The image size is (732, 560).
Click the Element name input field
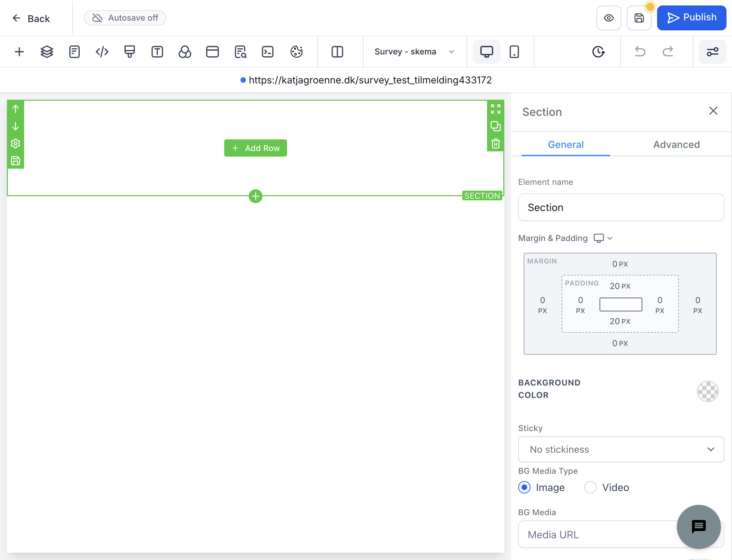[x=621, y=207]
